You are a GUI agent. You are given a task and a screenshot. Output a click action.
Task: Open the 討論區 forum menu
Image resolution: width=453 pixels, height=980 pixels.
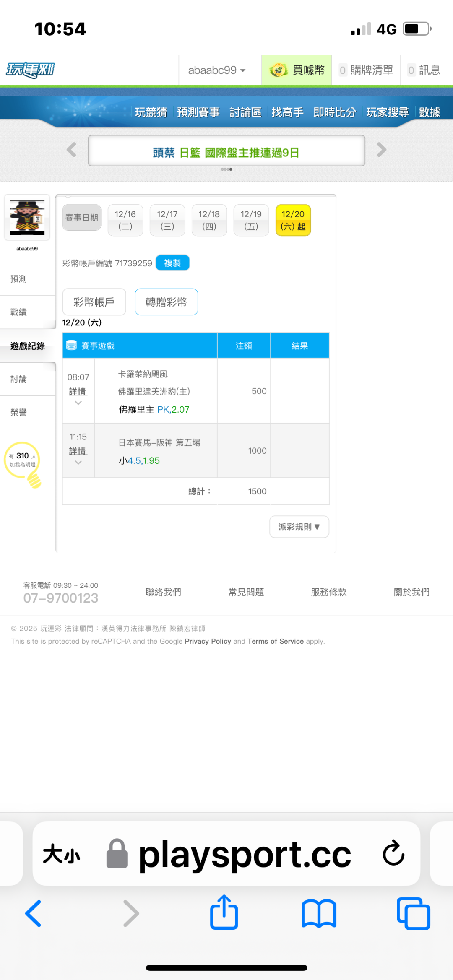tap(246, 112)
